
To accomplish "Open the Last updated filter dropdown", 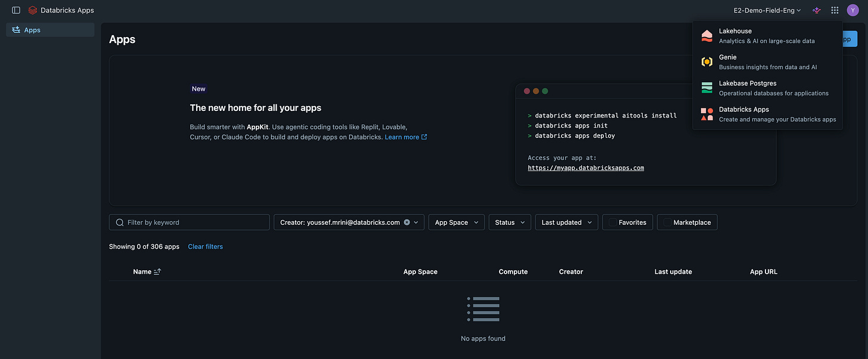I will [x=566, y=222].
